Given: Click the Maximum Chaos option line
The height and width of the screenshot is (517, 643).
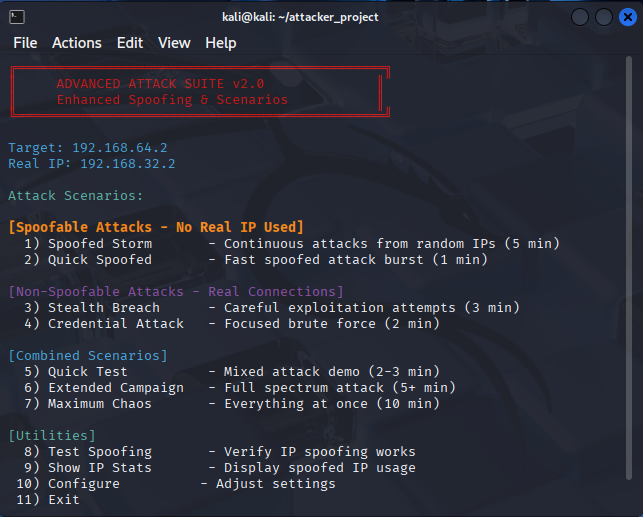Looking at the screenshot, I should pyautogui.click(x=232, y=403).
